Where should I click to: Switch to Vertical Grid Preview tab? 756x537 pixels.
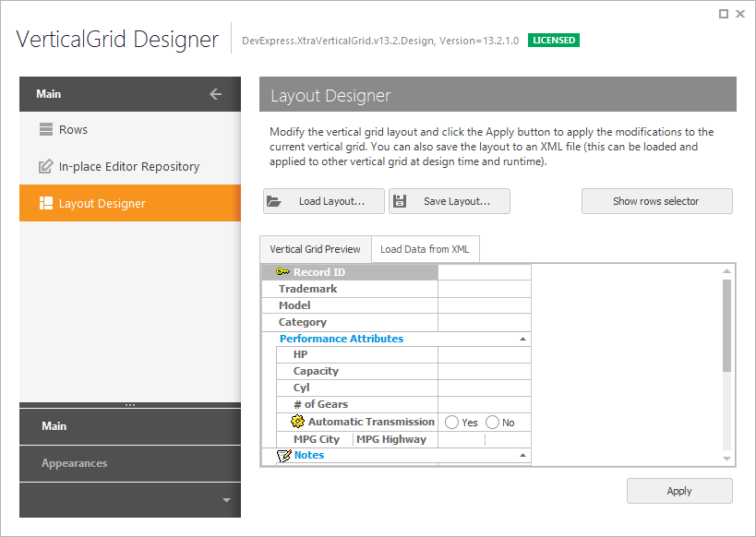316,249
